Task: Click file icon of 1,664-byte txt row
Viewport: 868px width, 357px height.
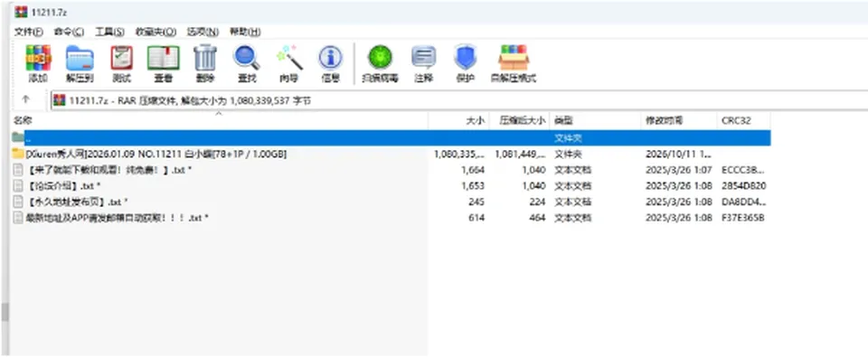Action: 18,169
